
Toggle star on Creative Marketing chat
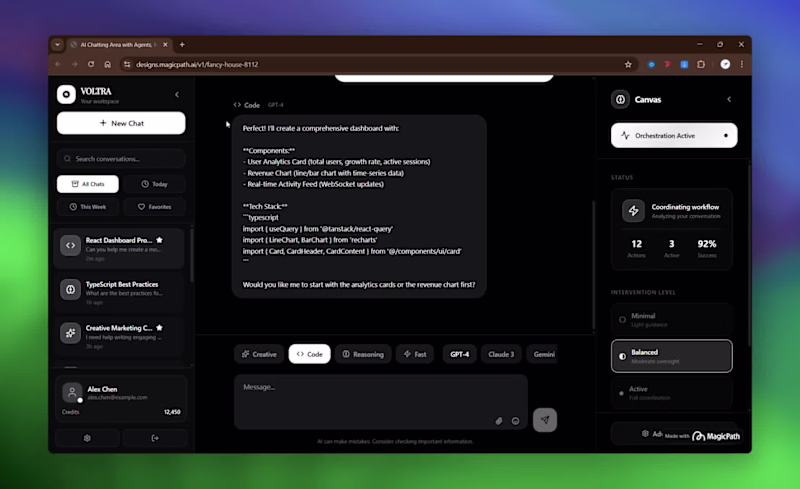coord(160,328)
